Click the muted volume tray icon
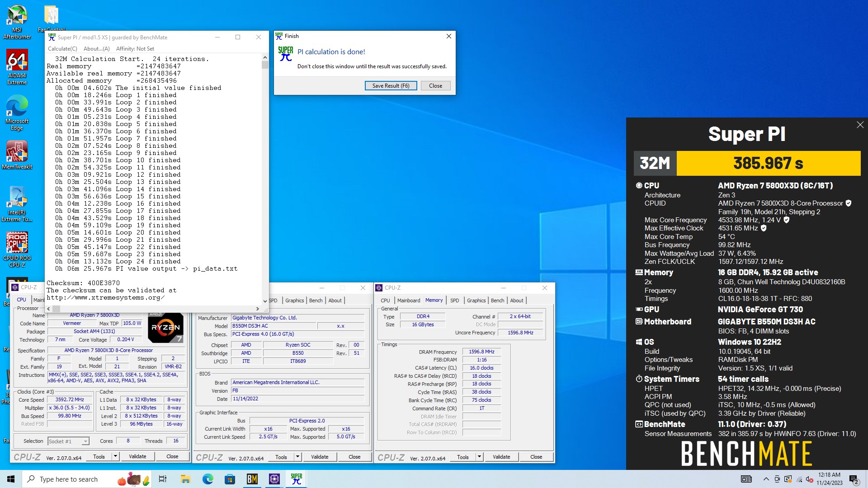This screenshot has height=488, width=868. [x=810, y=479]
